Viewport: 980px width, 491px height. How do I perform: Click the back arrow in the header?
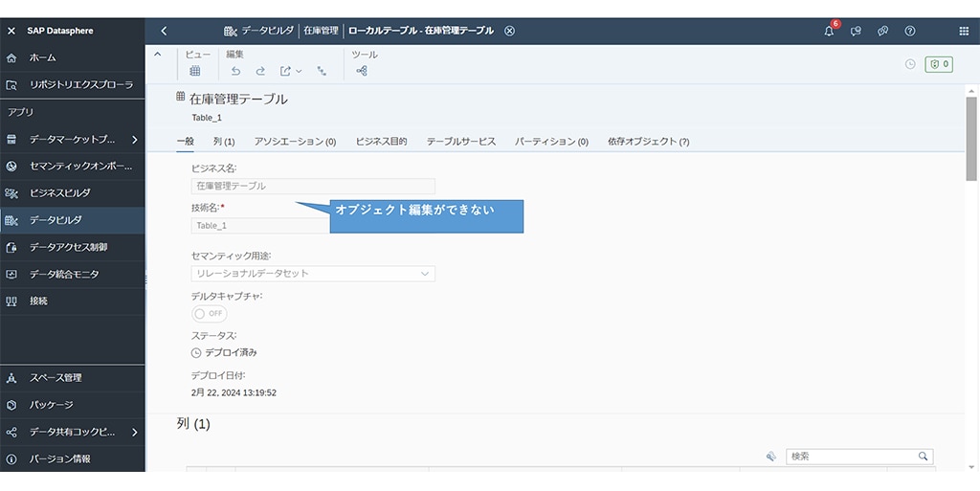coord(164,31)
